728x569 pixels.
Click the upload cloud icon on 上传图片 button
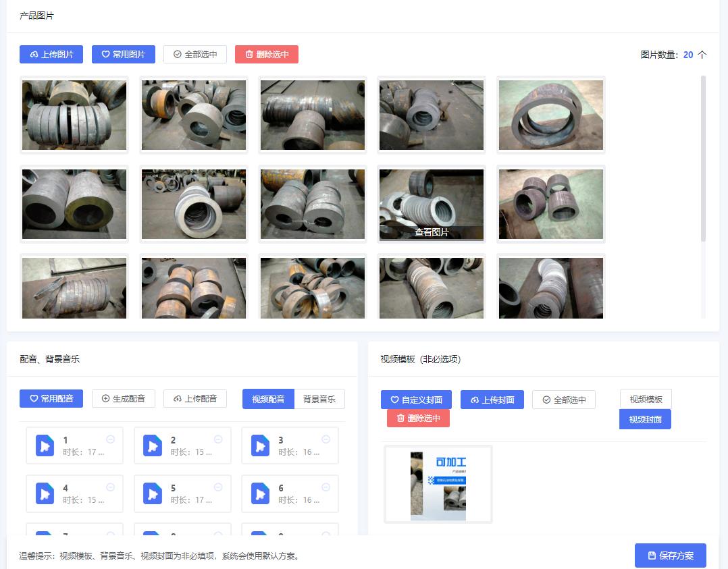(x=32, y=54)
